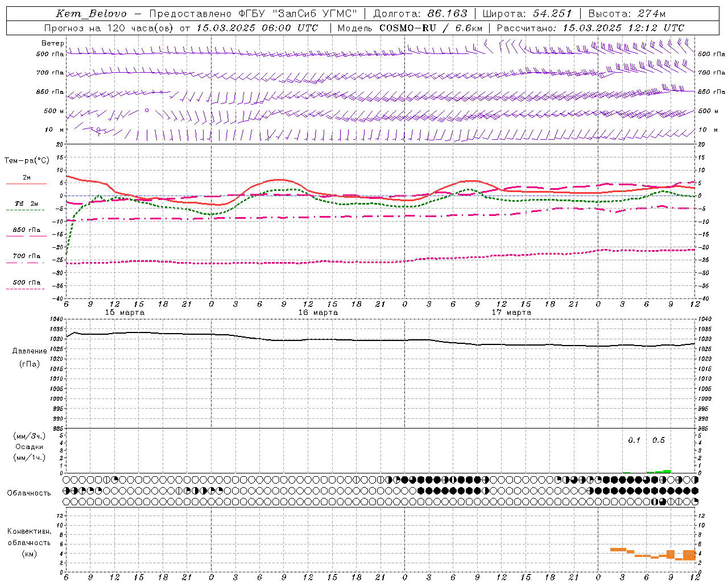Click the (гПа) unit under Давление
728x582 pixels.
(30, 364)
